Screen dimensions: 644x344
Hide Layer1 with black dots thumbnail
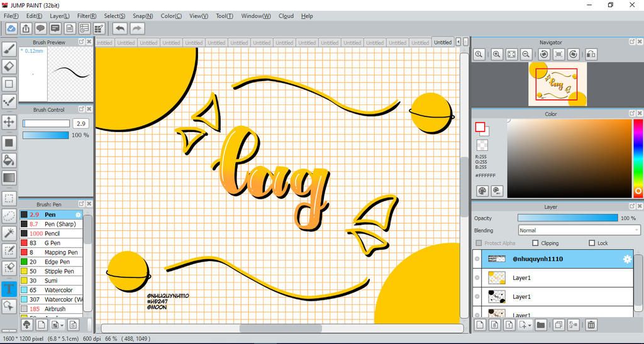pyautogui.click(x=477, y=297)
